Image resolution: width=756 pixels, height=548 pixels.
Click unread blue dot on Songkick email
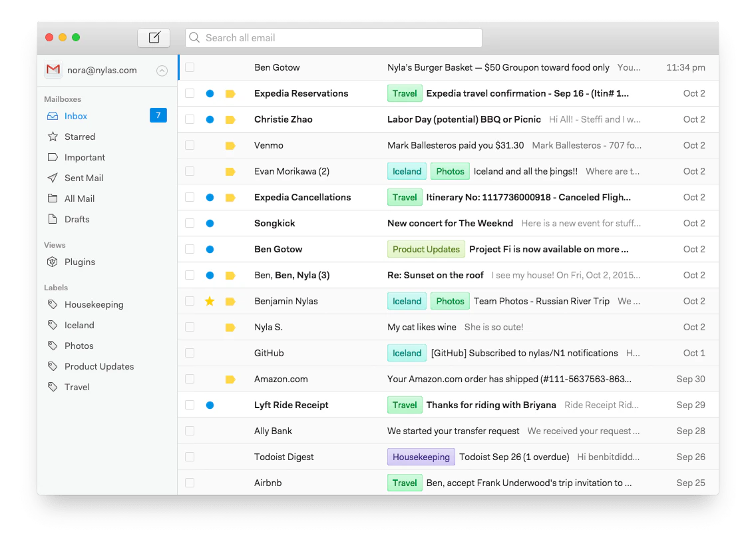click(x=210, y=223)
